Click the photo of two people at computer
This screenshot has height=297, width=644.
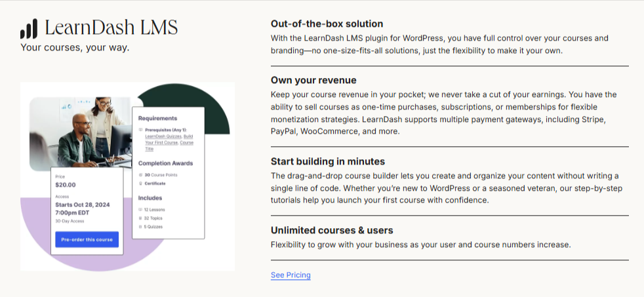(x=80, y=134)
